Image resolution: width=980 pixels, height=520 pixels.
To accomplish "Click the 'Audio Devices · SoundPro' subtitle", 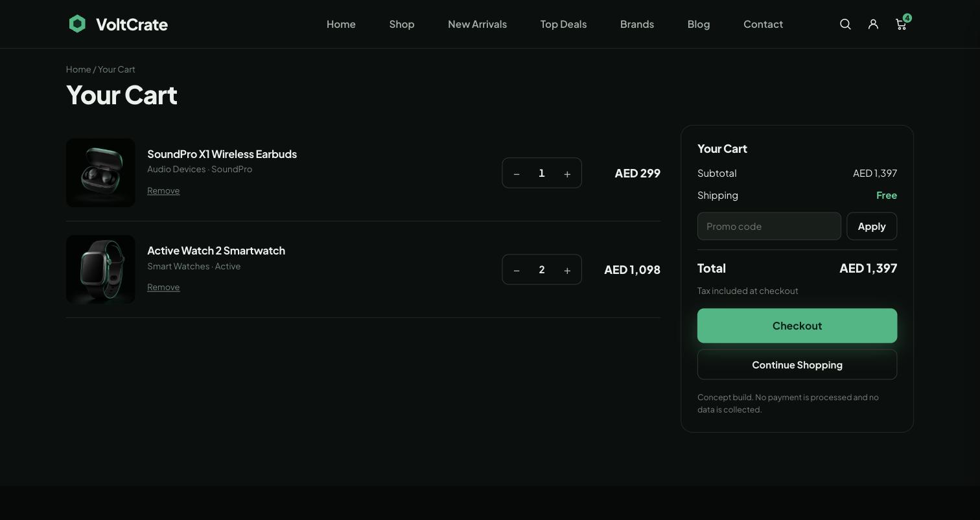I will (x=200, y=169).
